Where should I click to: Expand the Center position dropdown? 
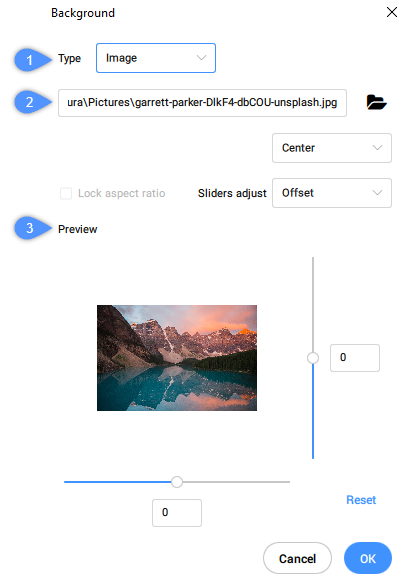[332, 148]
